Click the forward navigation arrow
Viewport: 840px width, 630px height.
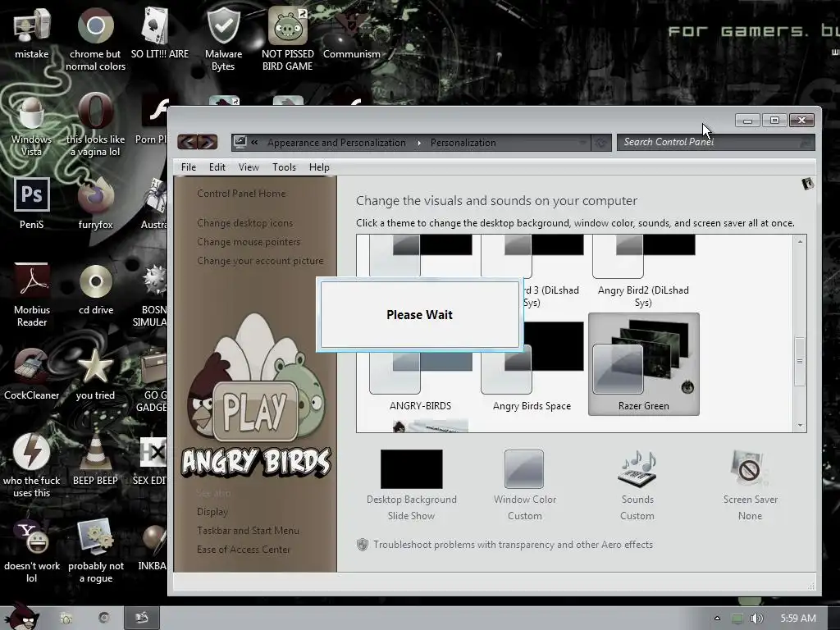pos(208,141)
